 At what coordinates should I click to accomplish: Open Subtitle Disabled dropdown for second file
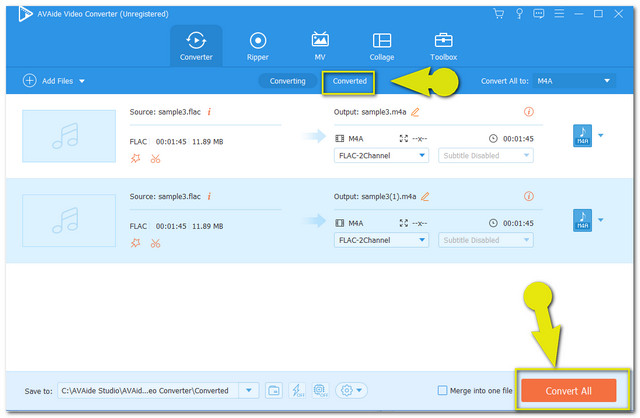(x=486, y=240)
